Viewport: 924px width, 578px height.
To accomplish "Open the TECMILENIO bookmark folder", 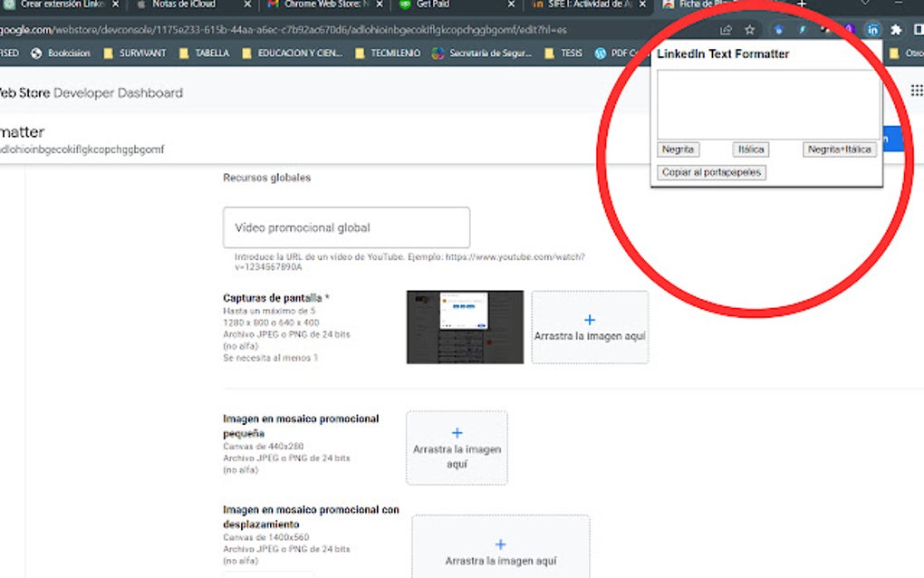I will 388,53.
